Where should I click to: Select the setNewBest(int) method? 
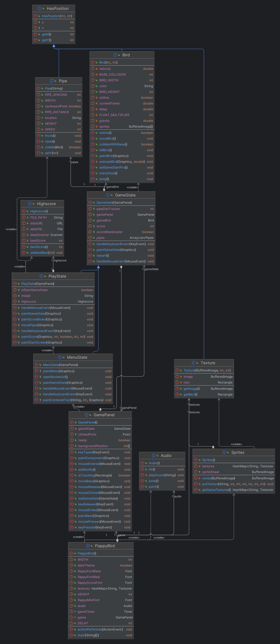pyautogui.click(x=42, y=253)
